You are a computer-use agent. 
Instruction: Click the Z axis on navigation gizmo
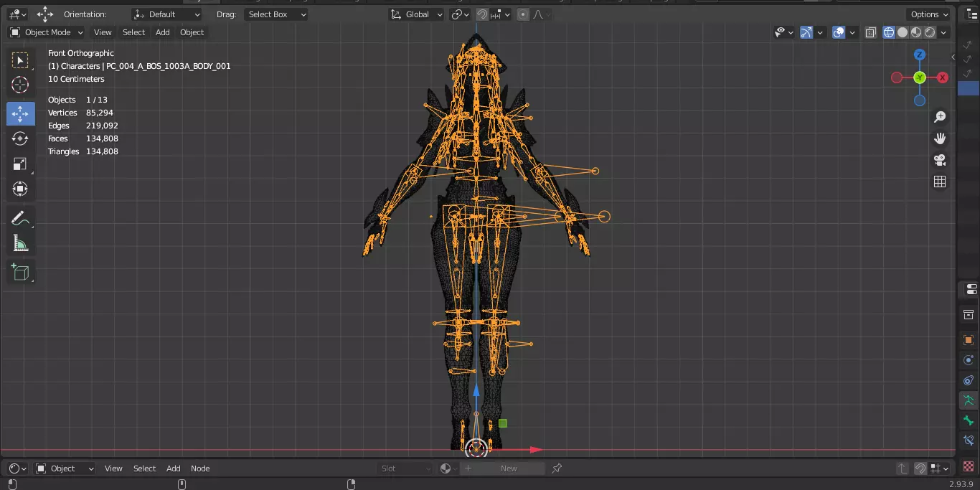pyautogui.click(x=920, y=55)
